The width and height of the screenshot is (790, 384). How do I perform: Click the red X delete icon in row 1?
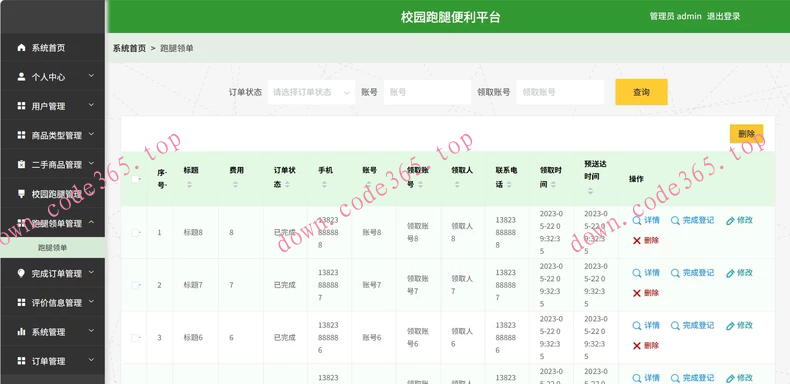point(637,240)
